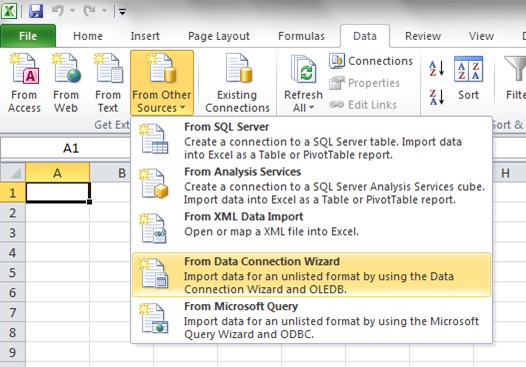526x367 pixels.
Task: Select column B header
Action: point(111,173)
